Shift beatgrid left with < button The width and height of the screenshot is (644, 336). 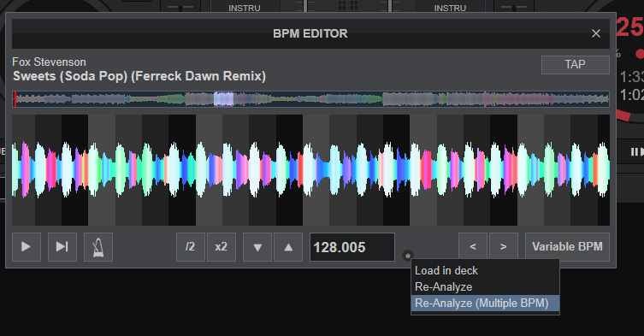[473, 247]
